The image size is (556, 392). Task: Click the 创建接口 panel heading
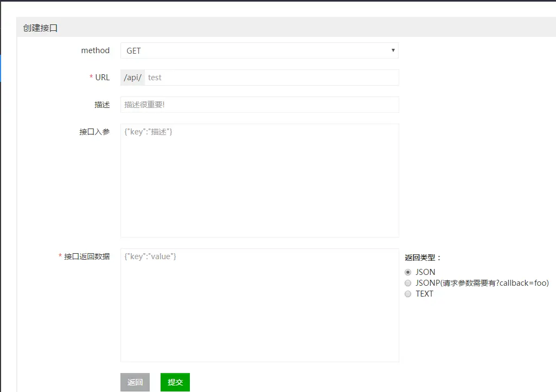(40, 28)
